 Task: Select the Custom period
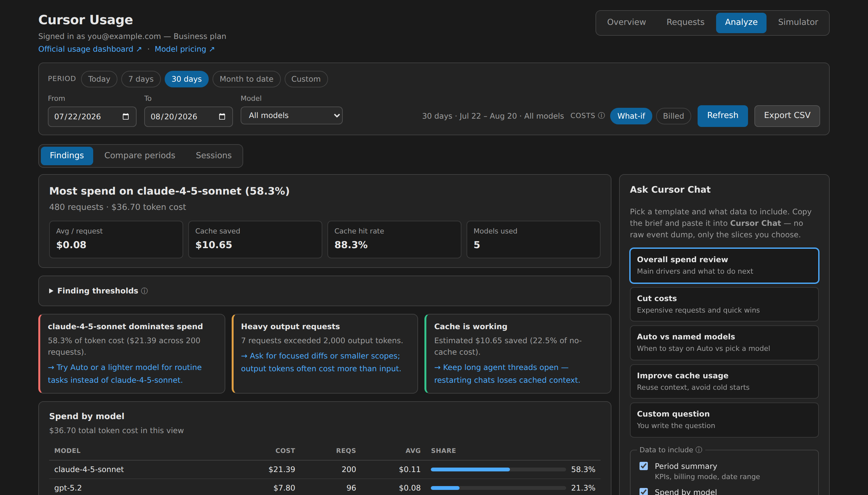306,79
